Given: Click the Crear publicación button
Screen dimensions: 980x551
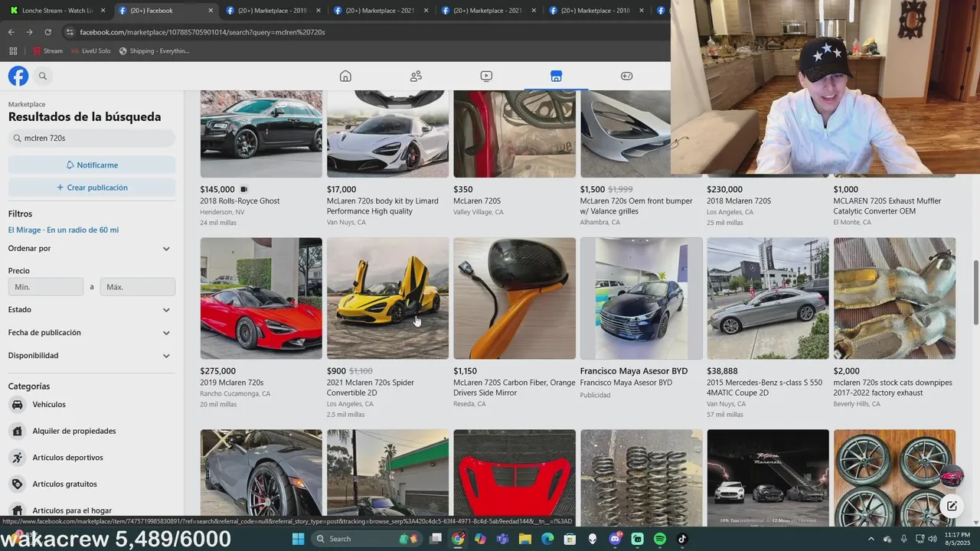Looking at the screenshot, I should [92, 187].
